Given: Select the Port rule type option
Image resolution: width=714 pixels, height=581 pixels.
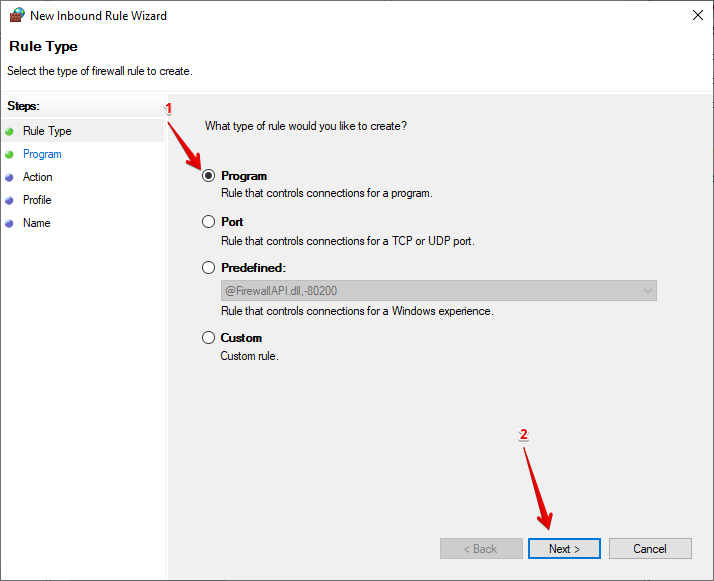Looking at the screenshot, I should [208, 222].
